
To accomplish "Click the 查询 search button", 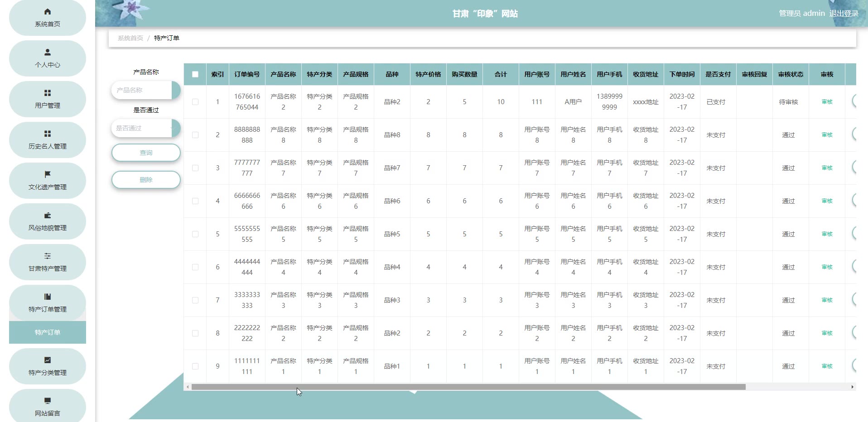I will click(146, 153).
